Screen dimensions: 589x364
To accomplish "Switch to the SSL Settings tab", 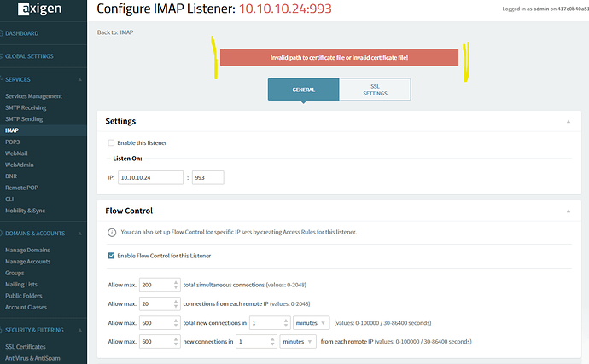I will click(x=375, y=90).
